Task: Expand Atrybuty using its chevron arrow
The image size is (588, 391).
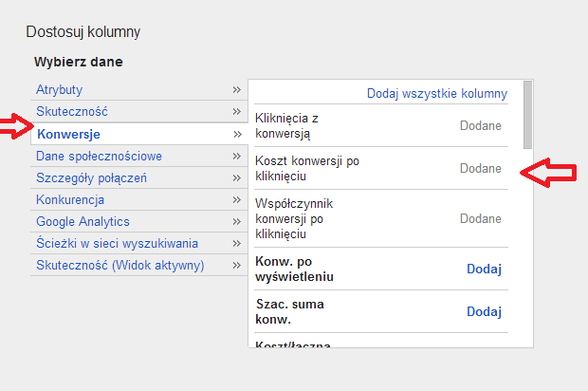Action: 237,89
